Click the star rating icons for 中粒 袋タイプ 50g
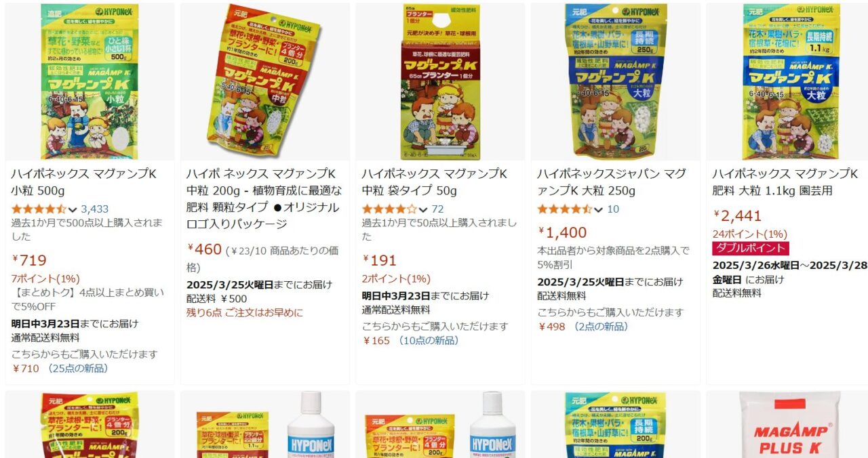The image size is (868, 458). coord(389,209)
